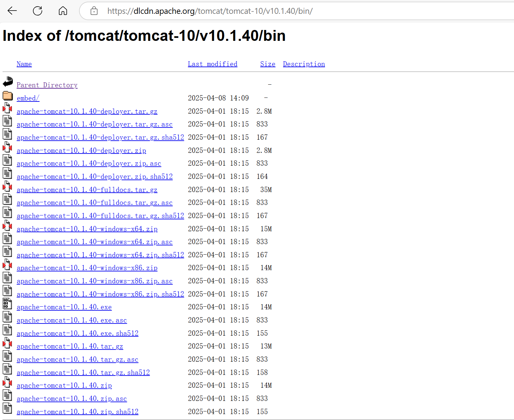Go to the browser Home icon
The height and width of the screenshot is (420, 514).
click(x=63, y=11)
